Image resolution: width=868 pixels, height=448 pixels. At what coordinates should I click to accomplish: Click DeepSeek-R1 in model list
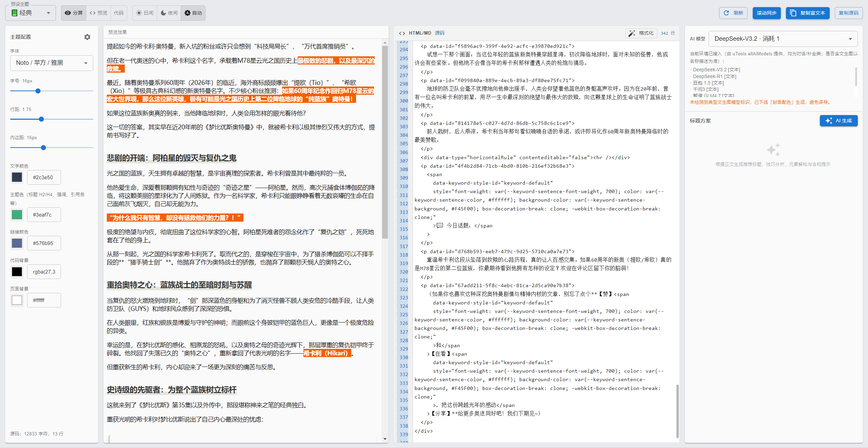pos(714,76)
